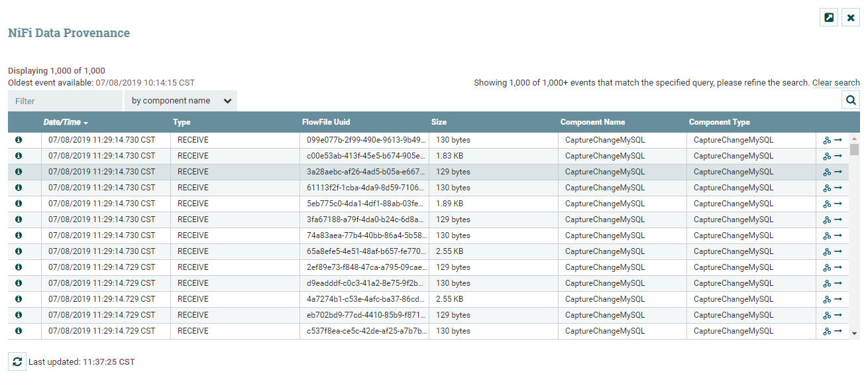Go to component for the 2.55 KB event

(x=836, y=251)
